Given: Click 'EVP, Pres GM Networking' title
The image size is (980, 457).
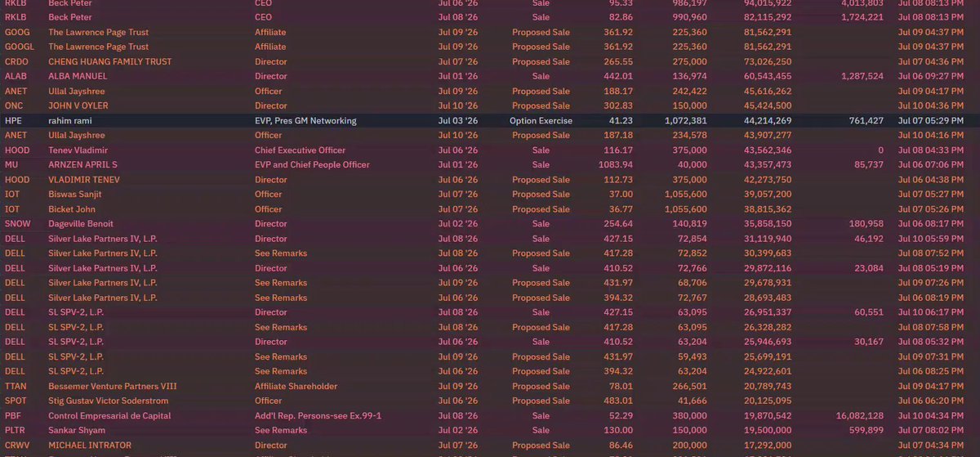Looking at the screenshot, I should coord(305,120).
